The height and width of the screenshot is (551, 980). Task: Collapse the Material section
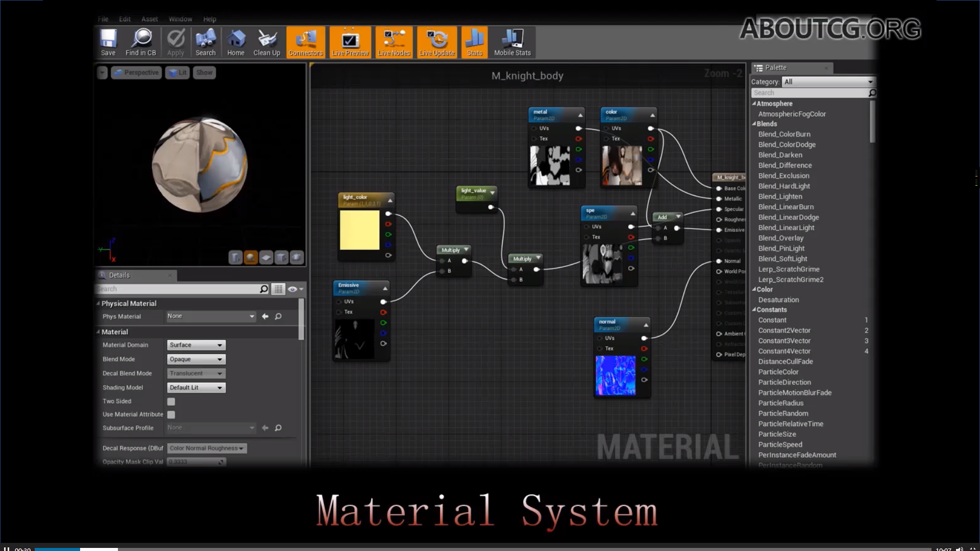pyautogui.click(x=98, y=332)
